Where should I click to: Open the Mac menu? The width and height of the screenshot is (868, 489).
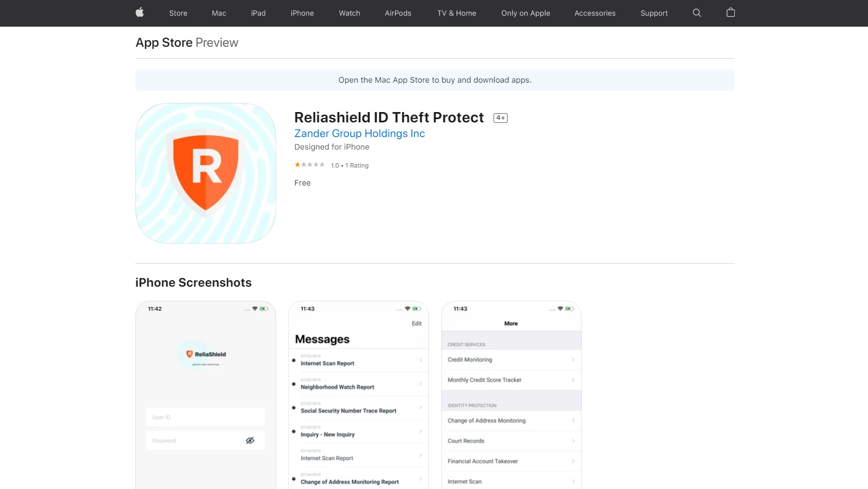tap(219, 13)
